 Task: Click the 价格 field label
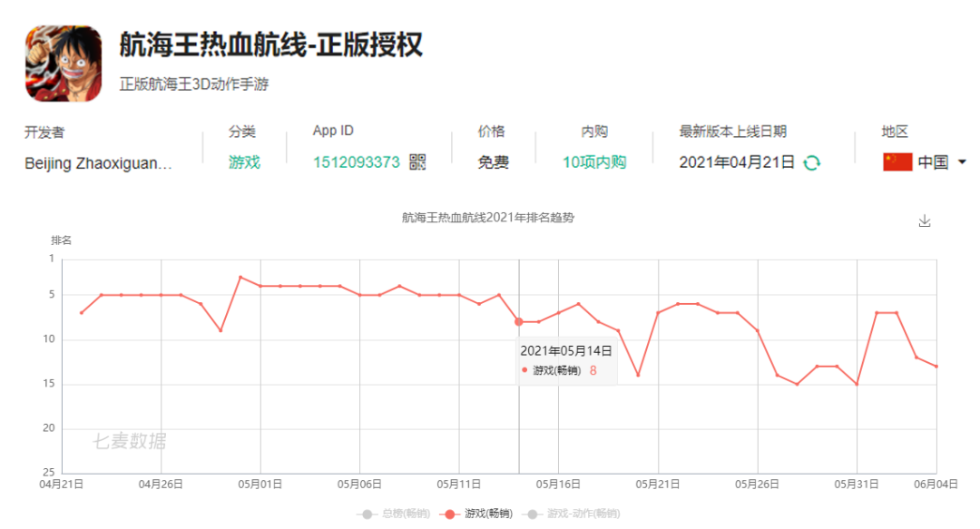click(x=491, y=132)
